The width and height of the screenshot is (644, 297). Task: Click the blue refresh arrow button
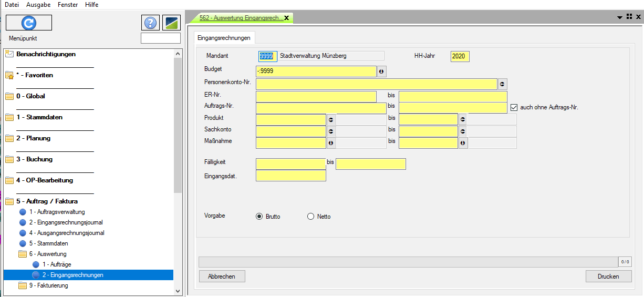click(x=29, y=23)
